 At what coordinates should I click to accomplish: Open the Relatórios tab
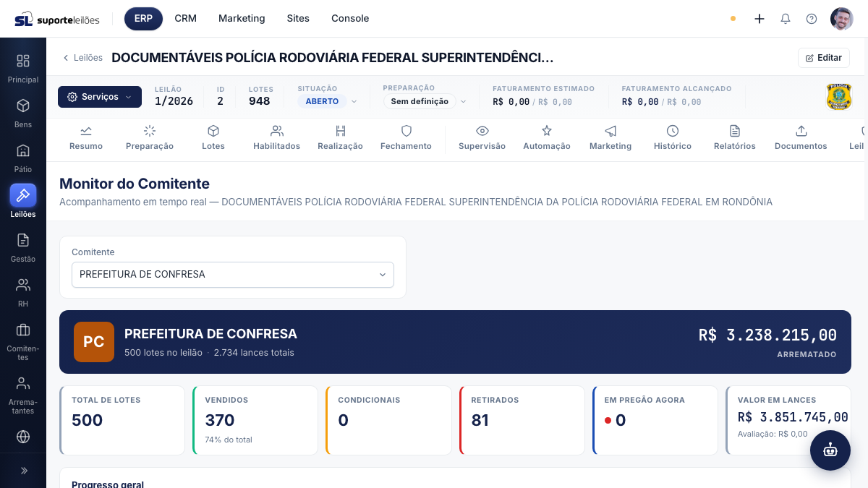735,138
